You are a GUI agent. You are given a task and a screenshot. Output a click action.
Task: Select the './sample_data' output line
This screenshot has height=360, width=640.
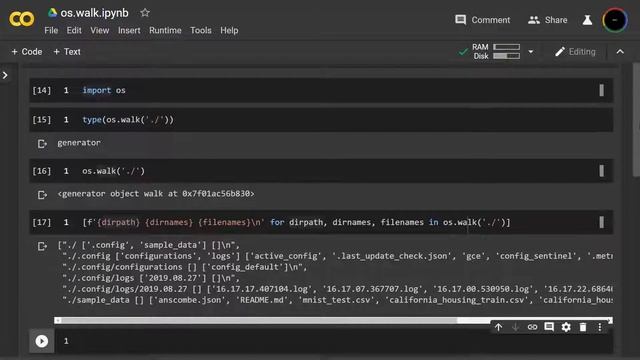(337, 300)
